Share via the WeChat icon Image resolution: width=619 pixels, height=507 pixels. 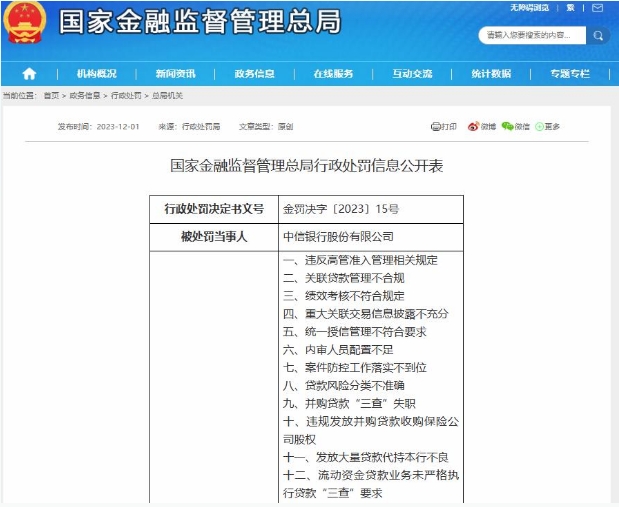tap(507, 126)
